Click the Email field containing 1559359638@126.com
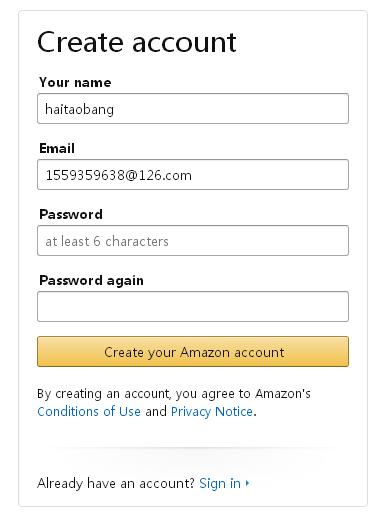 [x=193, y=175]
